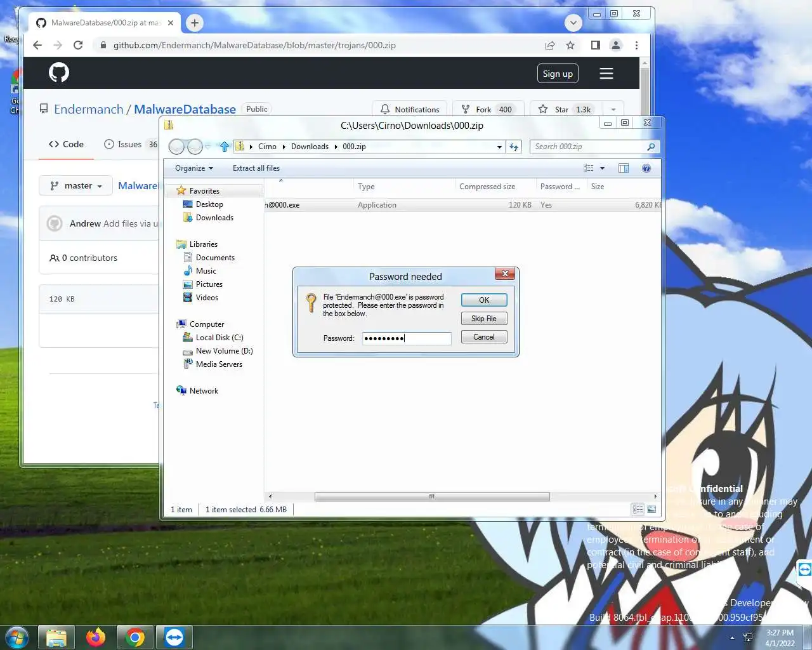
Task: Click the horizontal scrollbar in file list
Action: [x=432, y=497]
